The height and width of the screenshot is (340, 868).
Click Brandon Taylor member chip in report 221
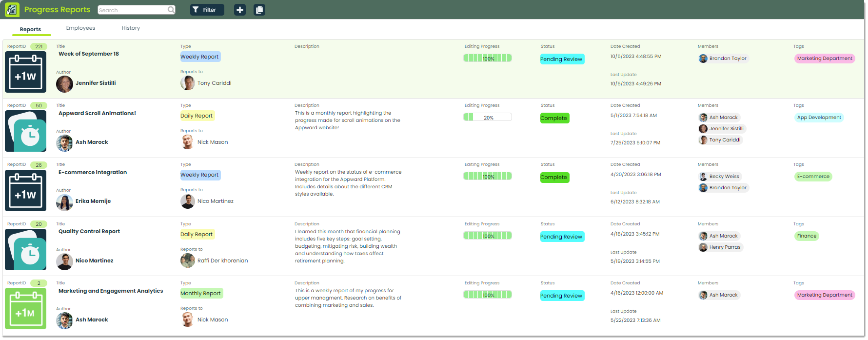click(723, 59)
